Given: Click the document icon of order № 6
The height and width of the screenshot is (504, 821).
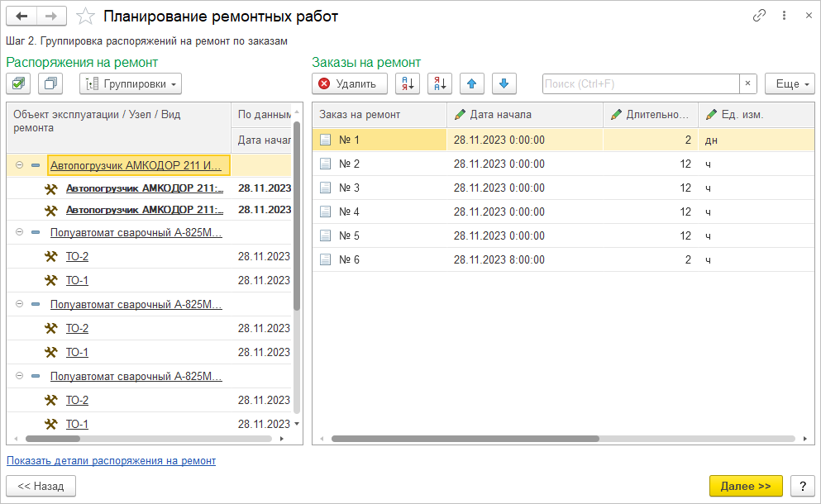Looking at the screenshot, I should coord(325,260).
